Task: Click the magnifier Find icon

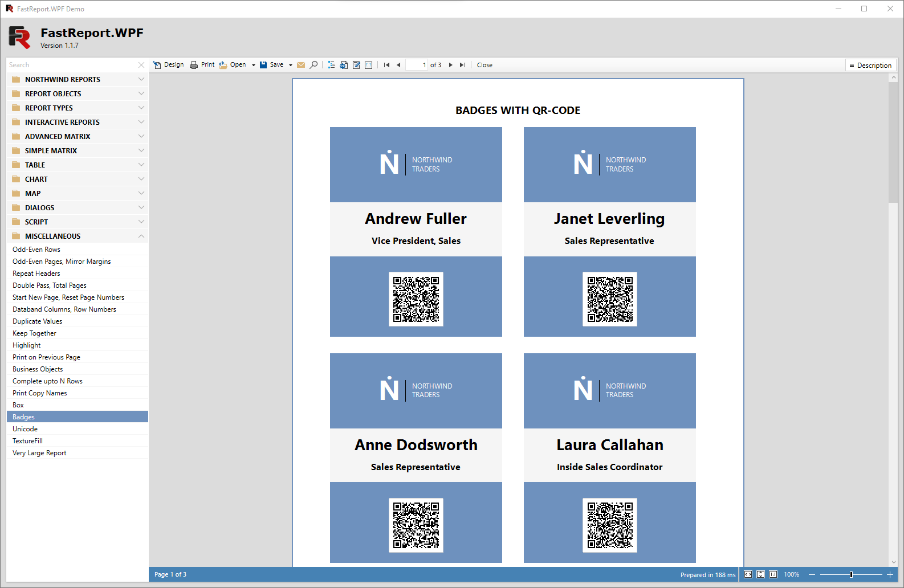Action: click(x=313, y=65)
